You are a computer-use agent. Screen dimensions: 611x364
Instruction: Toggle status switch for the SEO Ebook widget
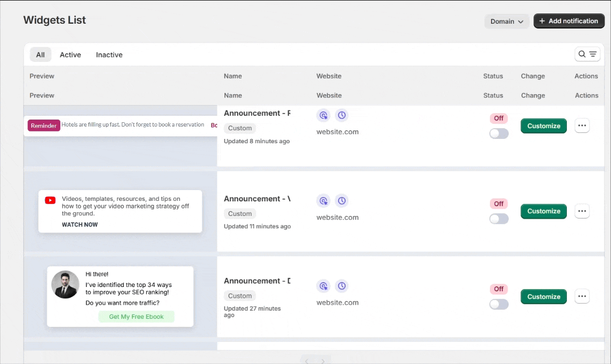[499, 304]
